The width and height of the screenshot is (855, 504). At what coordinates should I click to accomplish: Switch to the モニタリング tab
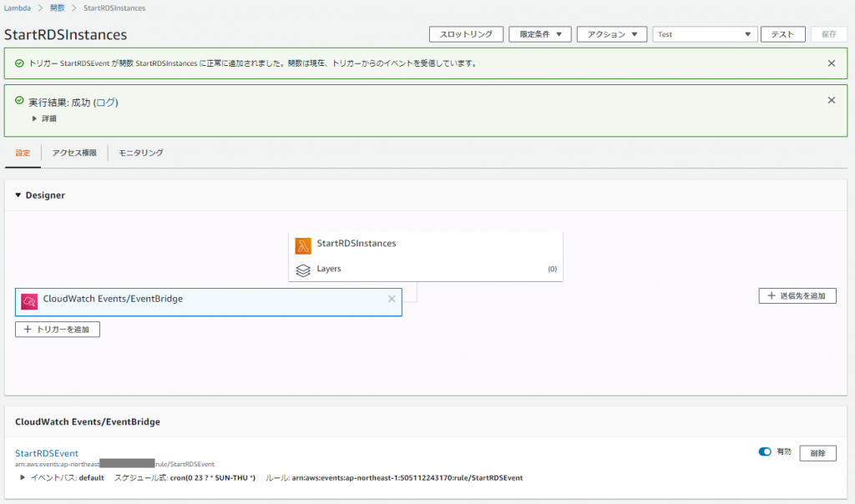click(140, 153)
